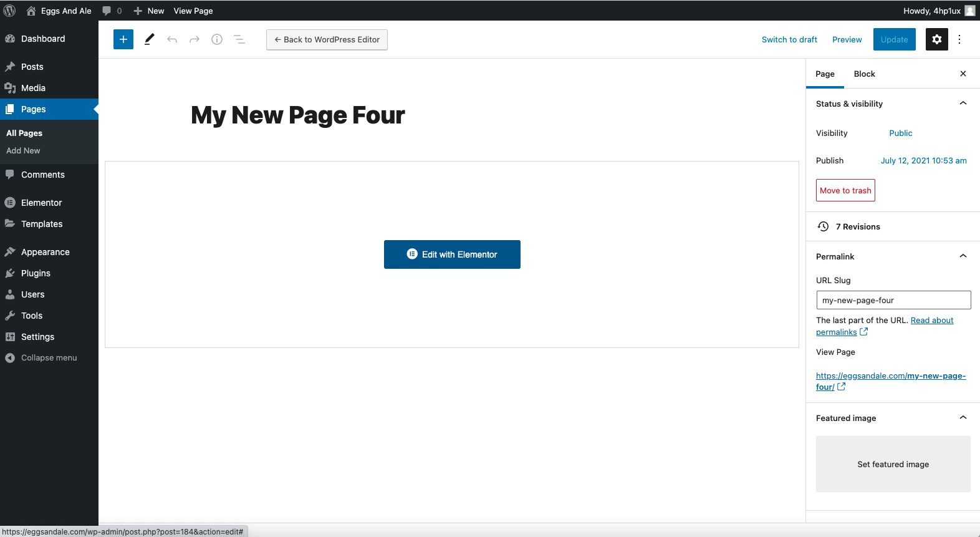Open the document Details info icon
The height and width of the screenshot is (537, 980).
(217, 39)
